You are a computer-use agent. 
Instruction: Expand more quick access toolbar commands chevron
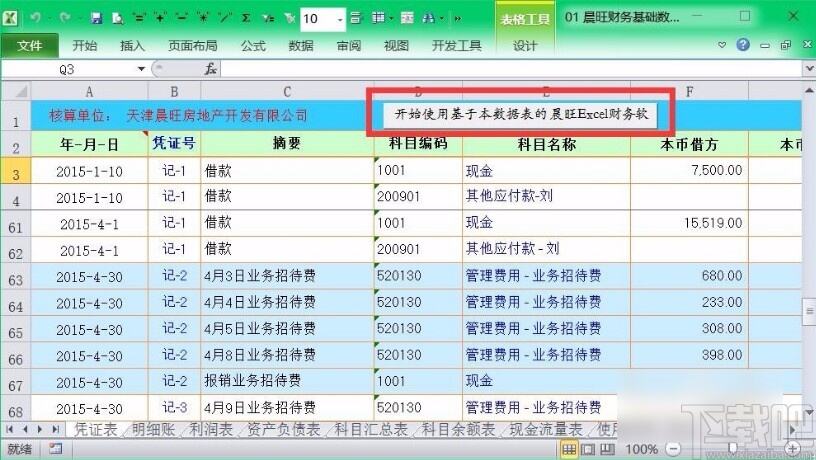tap(457, 19)
